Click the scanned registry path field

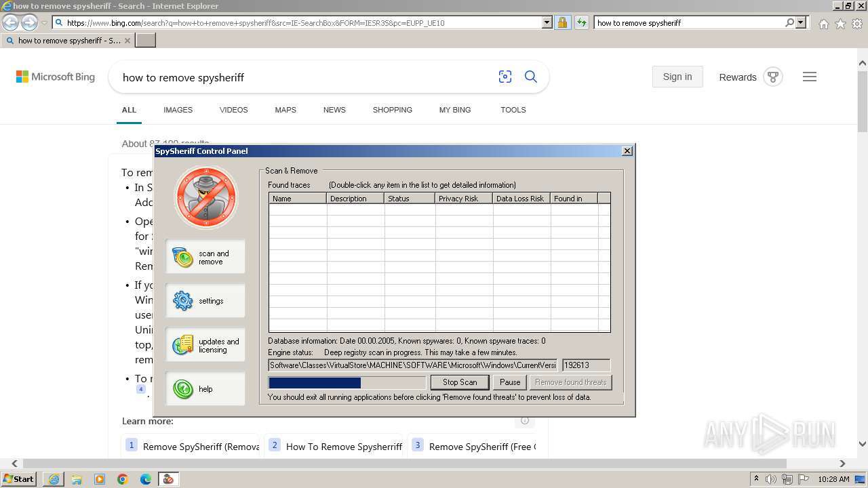pyautogui.click(x=413, y=365)
